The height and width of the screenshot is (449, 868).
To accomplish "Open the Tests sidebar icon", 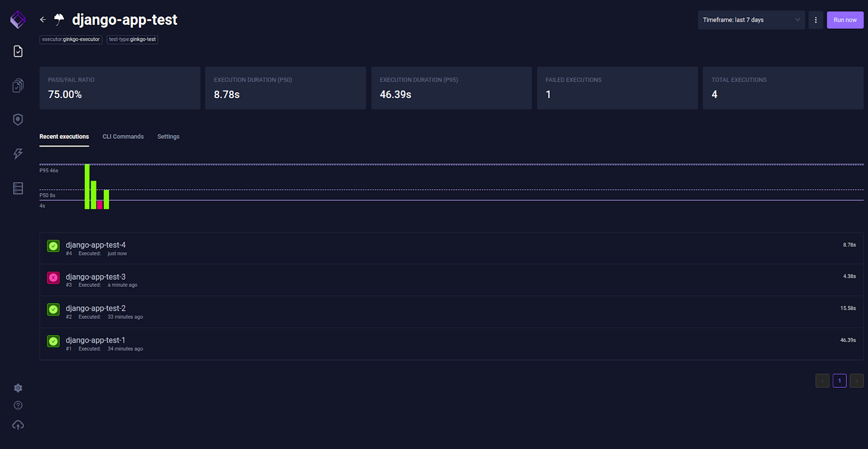I will tap(18, 51).
